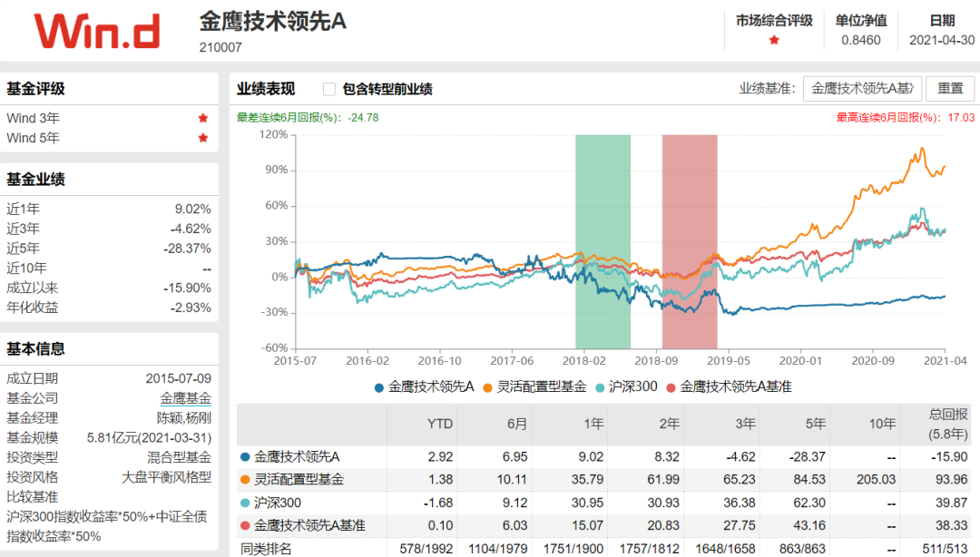This screenshot has width=980, height=557.
Task: Click the 同类排名 5年 value 863/863
Action: (802, 549)
